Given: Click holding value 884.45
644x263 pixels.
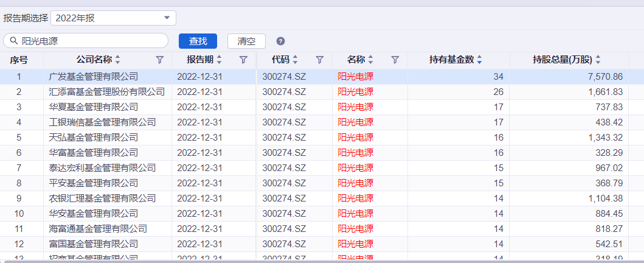Looking at the screenshot, I should 609,213.
